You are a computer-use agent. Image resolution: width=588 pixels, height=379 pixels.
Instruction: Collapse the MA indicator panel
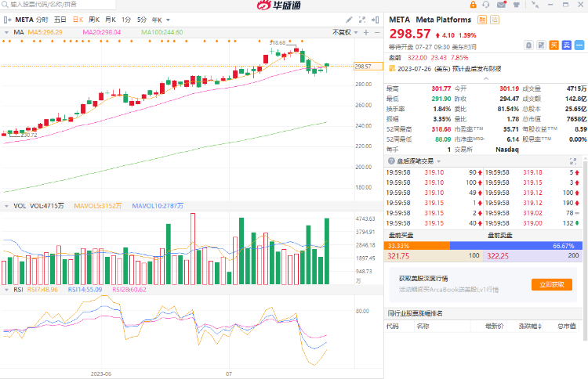(x=6, y=32)
